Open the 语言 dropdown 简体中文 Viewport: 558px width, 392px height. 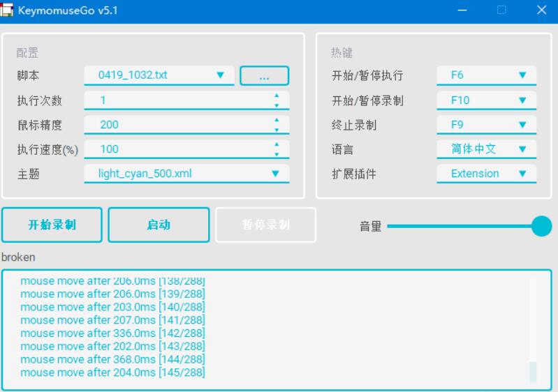tap(487, 149)
